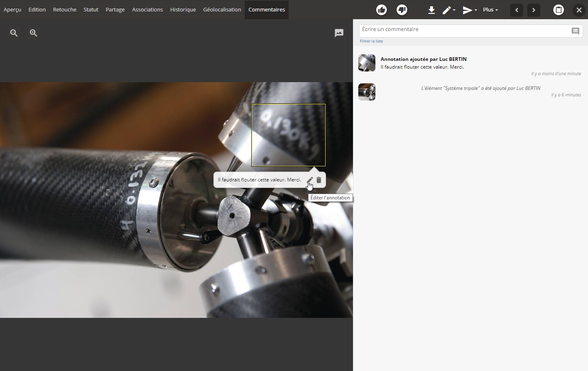
Task: Expand the Plus menu
Action: click(490, 10)
